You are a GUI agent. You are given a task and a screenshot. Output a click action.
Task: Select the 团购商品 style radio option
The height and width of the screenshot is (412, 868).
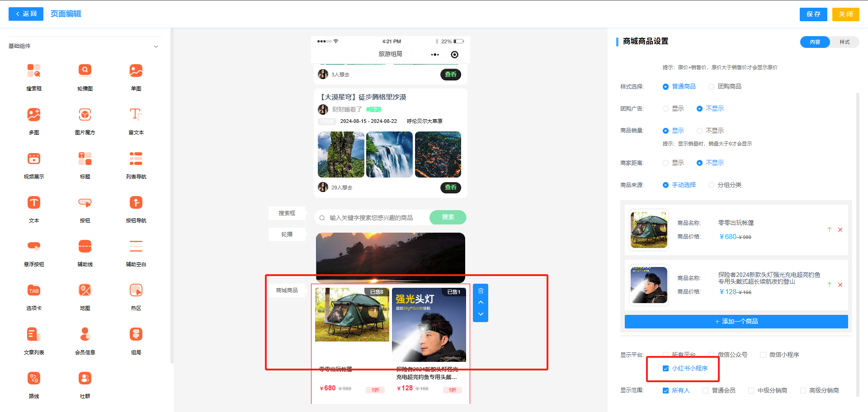(711, 87)
